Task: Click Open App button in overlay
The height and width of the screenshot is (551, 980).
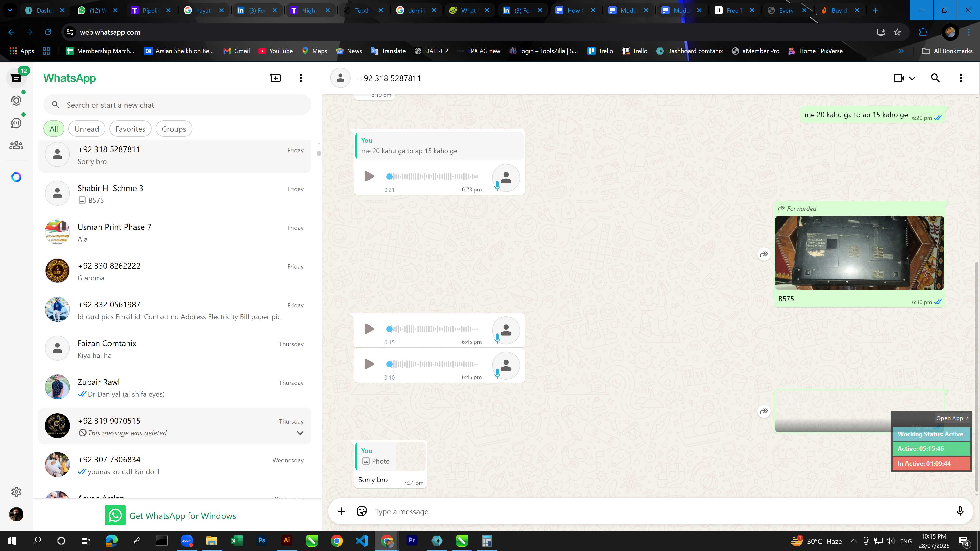Action: [952, 418]
